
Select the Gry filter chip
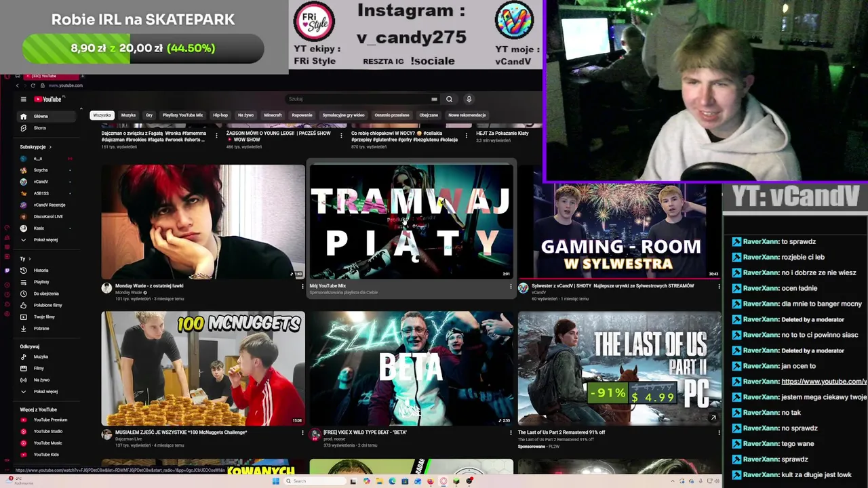point(149,115)
